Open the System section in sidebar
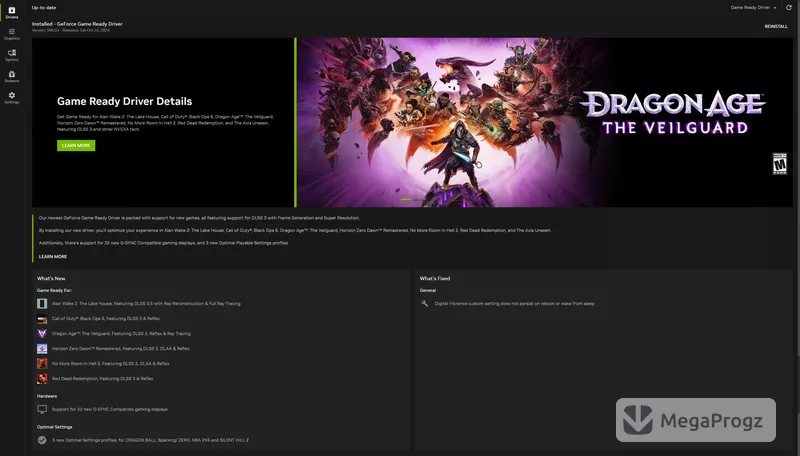The height and width of the screenshot is (456, 800). coord(12,55)
